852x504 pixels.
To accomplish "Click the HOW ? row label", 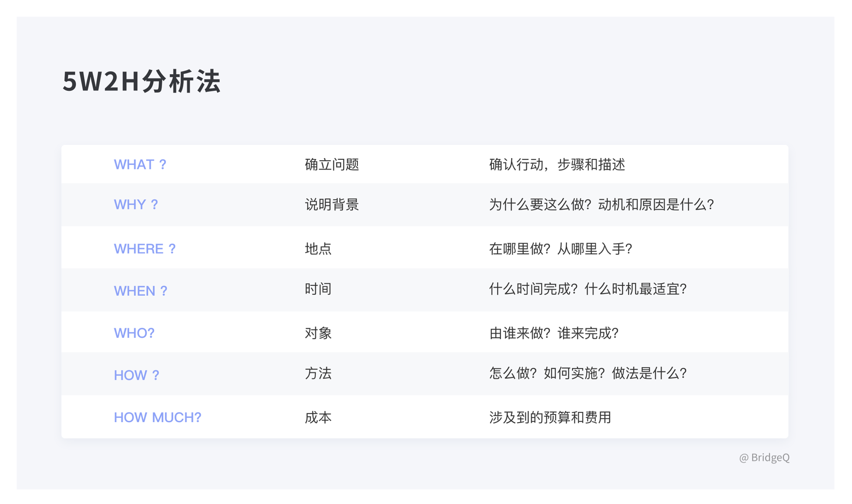I will (x=136, y=375).
